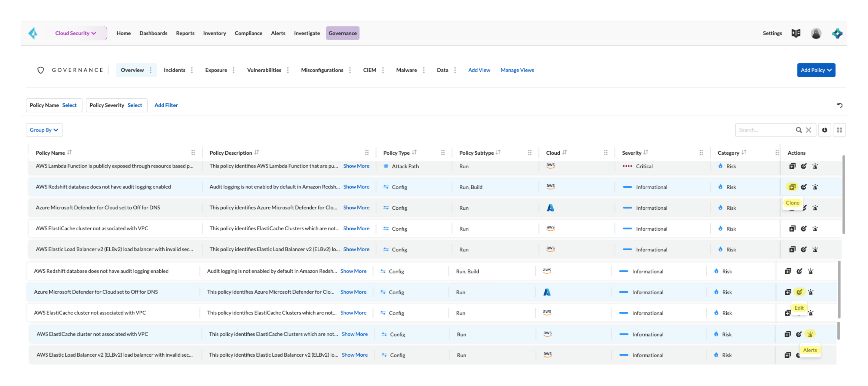Switch to the Misconfigurations view tab

pos(322,70)
